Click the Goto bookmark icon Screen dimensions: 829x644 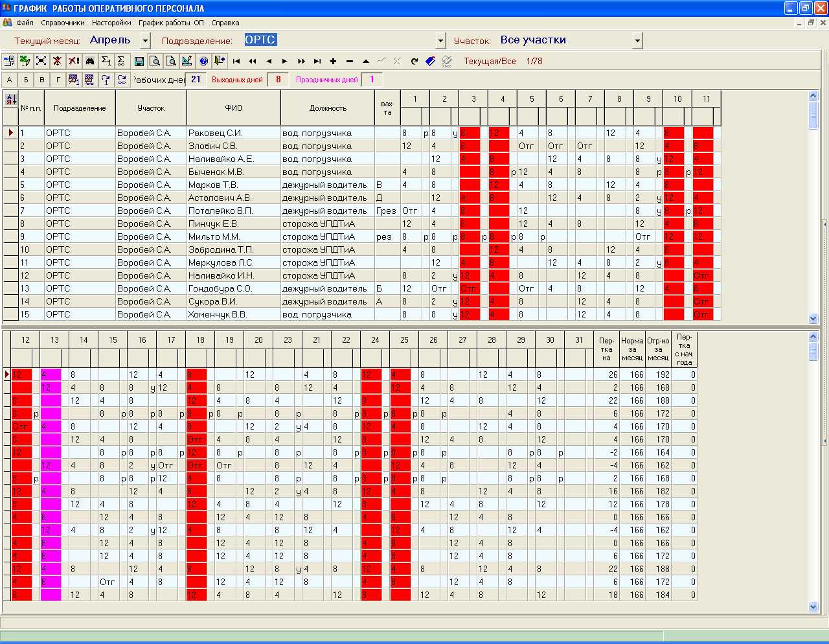447,61
